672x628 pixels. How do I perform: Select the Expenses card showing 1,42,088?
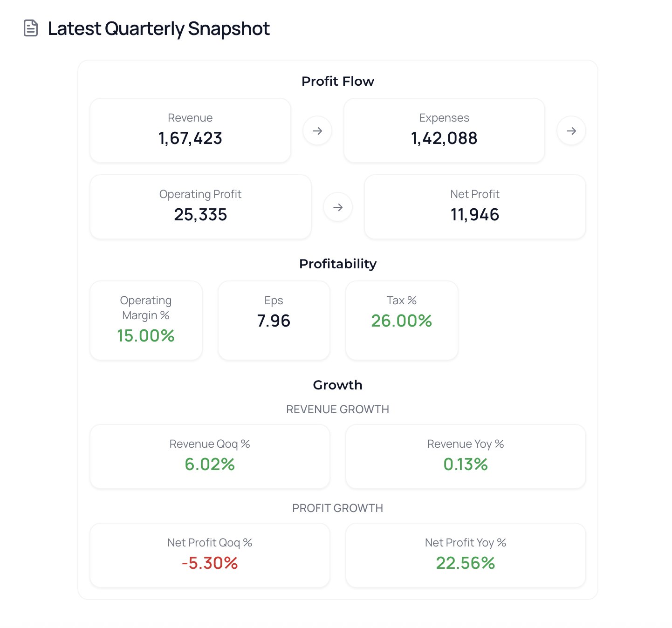(x=444, y=130)
